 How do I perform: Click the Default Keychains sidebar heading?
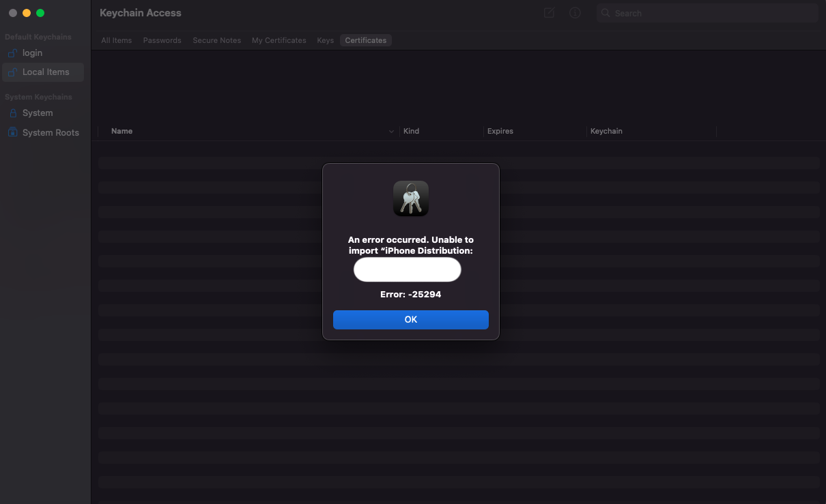pyautogui.click(x=38, y=37)
